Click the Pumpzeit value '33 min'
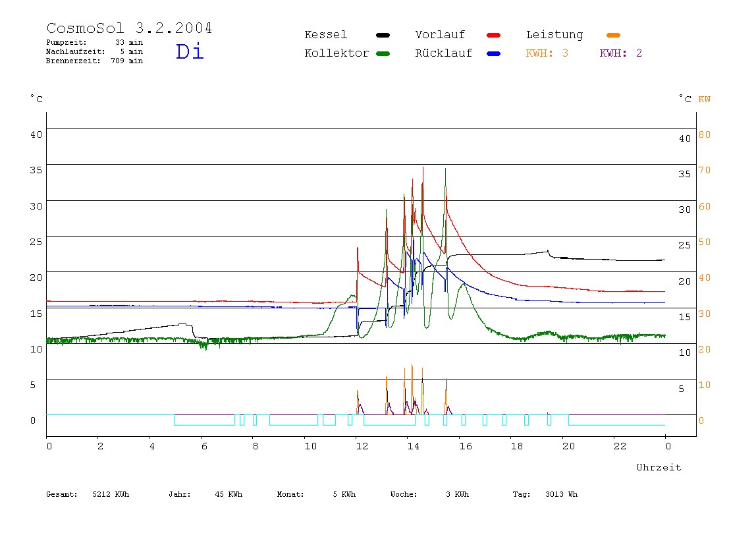756x535 pixels. tap(129, 42)
